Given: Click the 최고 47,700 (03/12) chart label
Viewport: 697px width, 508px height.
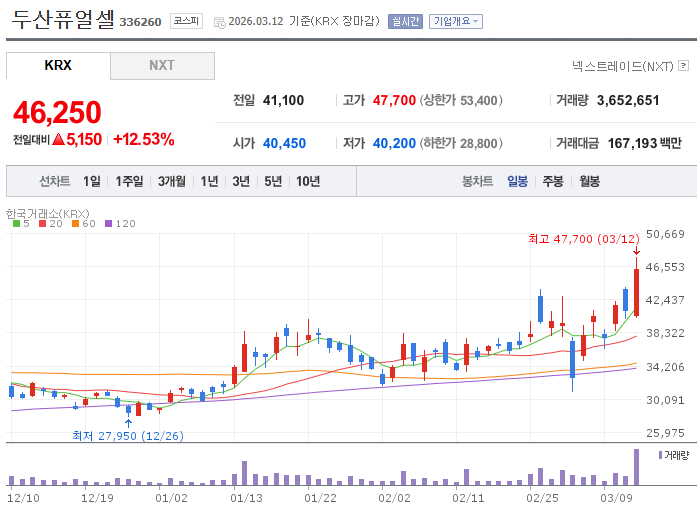Looking at the screenshot, I should pos(584,239).
